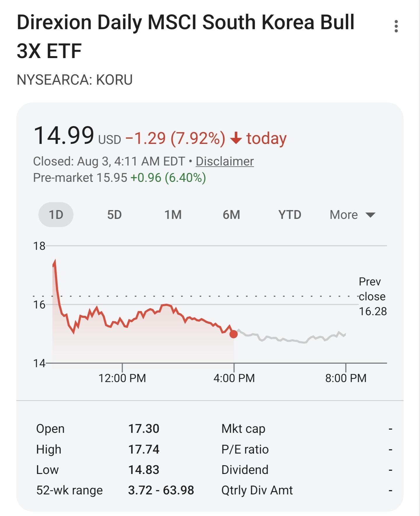Screen dimensions: 420x516
Task: Open the three-dot options menu
Action: [396, 26]
